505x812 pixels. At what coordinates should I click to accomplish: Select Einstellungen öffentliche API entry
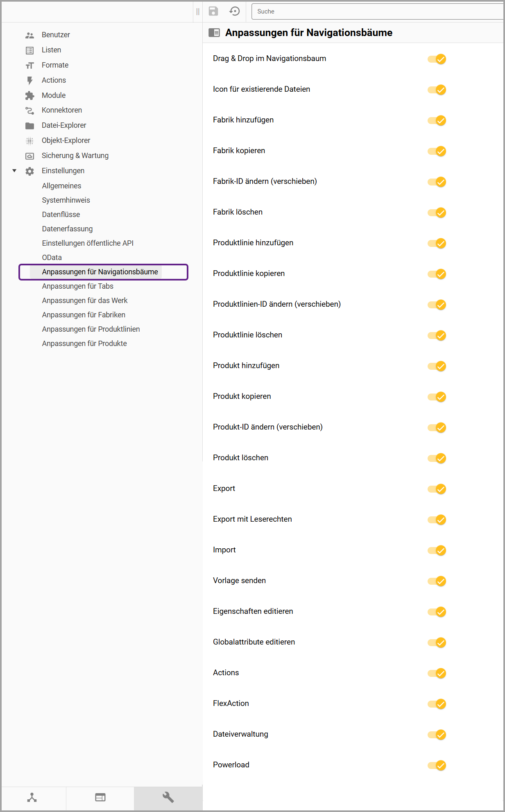[x=88, y=243]
